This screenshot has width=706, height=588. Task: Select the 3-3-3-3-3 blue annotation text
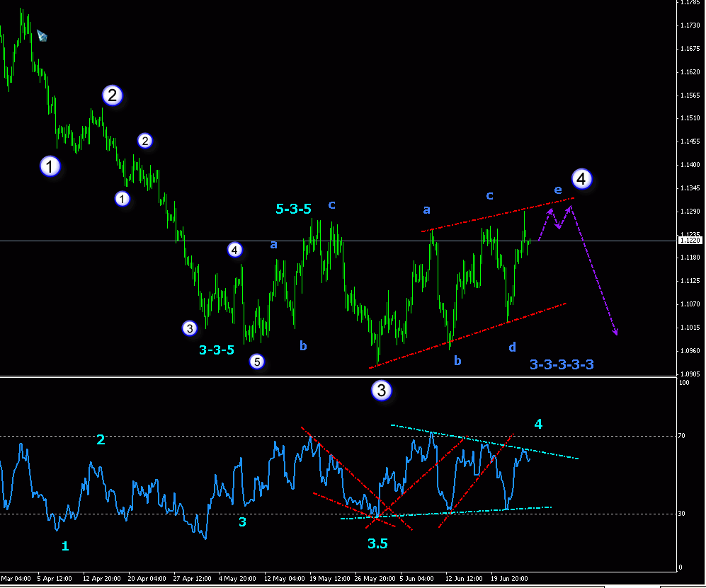(562, 365)
